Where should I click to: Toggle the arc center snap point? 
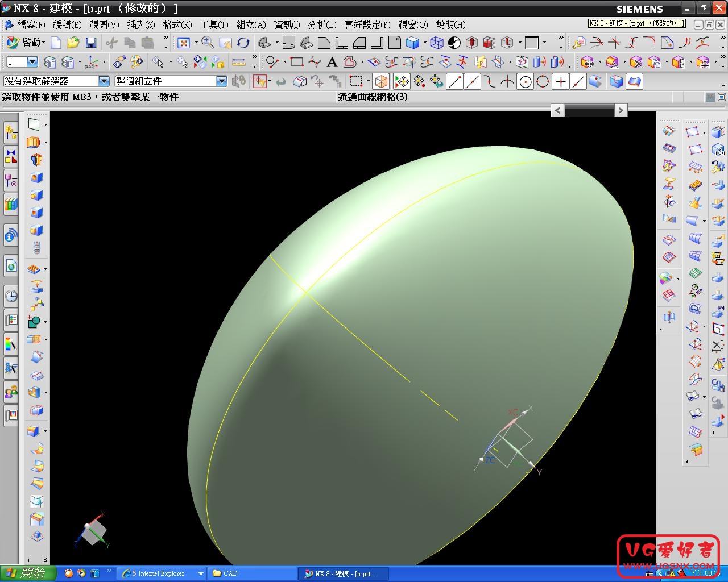click(526, 82)
